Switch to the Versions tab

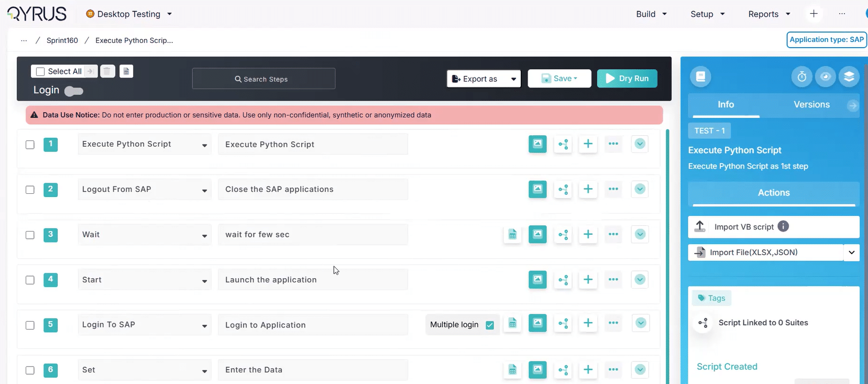811,105
